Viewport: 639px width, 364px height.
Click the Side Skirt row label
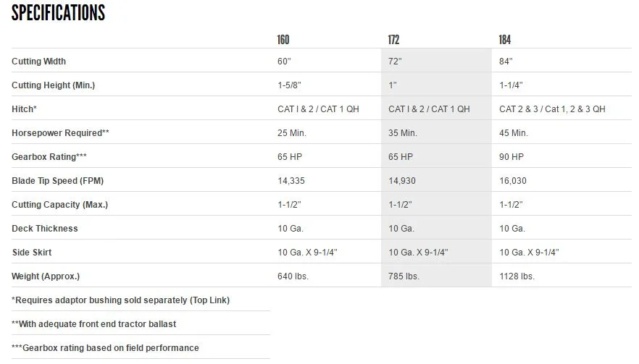point(32,253)
